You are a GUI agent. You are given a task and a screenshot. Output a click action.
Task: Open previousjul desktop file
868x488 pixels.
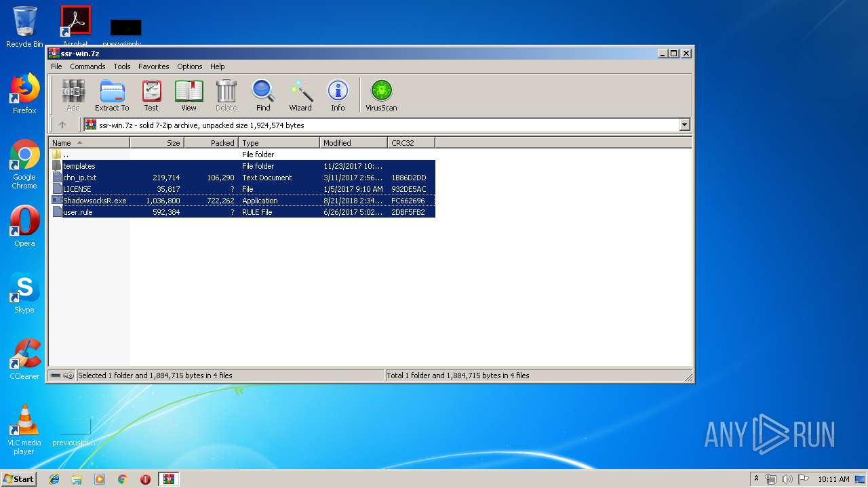[75, 432]
